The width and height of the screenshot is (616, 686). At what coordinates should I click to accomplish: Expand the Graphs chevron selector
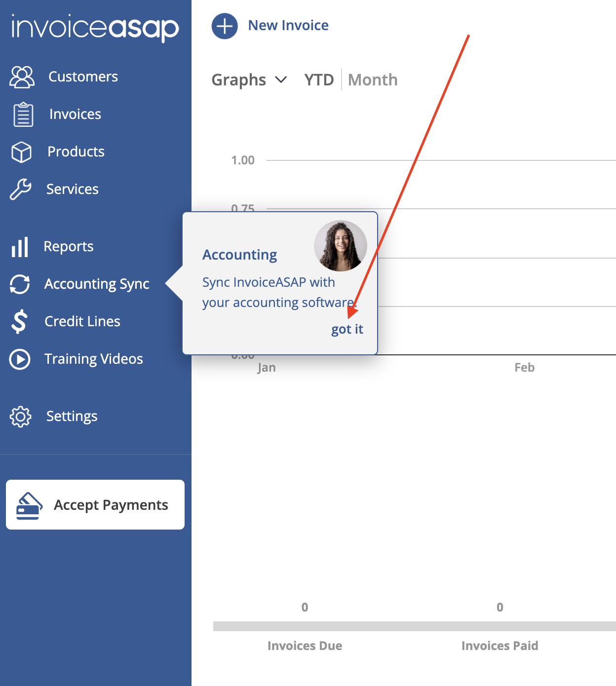(x=280, y=80)
